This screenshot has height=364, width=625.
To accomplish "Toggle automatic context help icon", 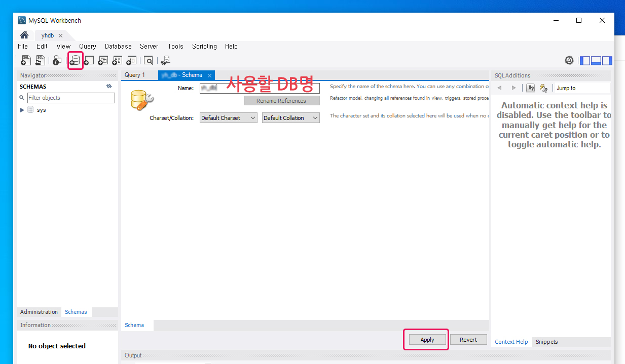I will pyautogui.click(x=544, y=88).
